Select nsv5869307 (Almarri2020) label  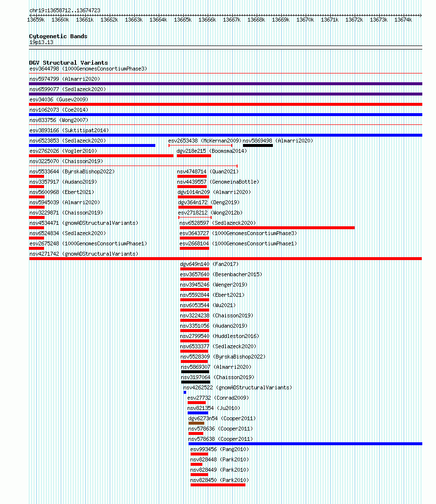tap(216, 367)
